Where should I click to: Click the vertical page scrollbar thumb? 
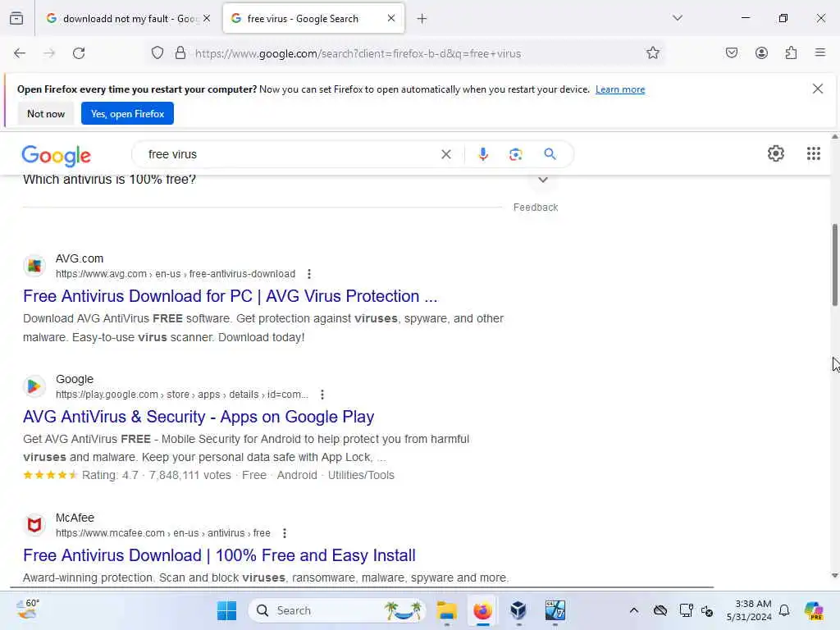pyautogui.click(x=834, y=265)
